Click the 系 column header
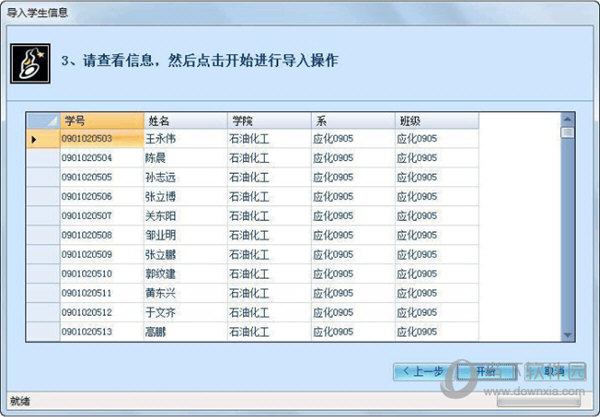 pos(352,120)
